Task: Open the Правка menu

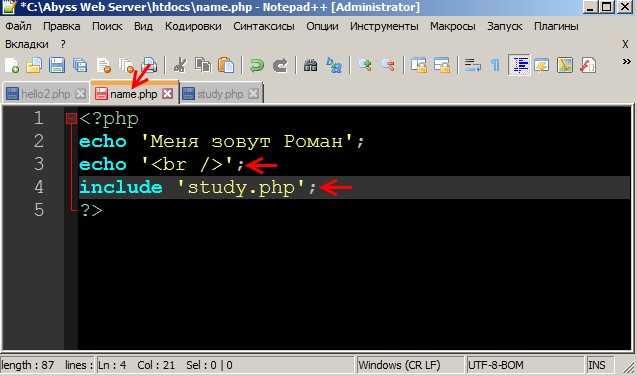Action: (62, 26)
